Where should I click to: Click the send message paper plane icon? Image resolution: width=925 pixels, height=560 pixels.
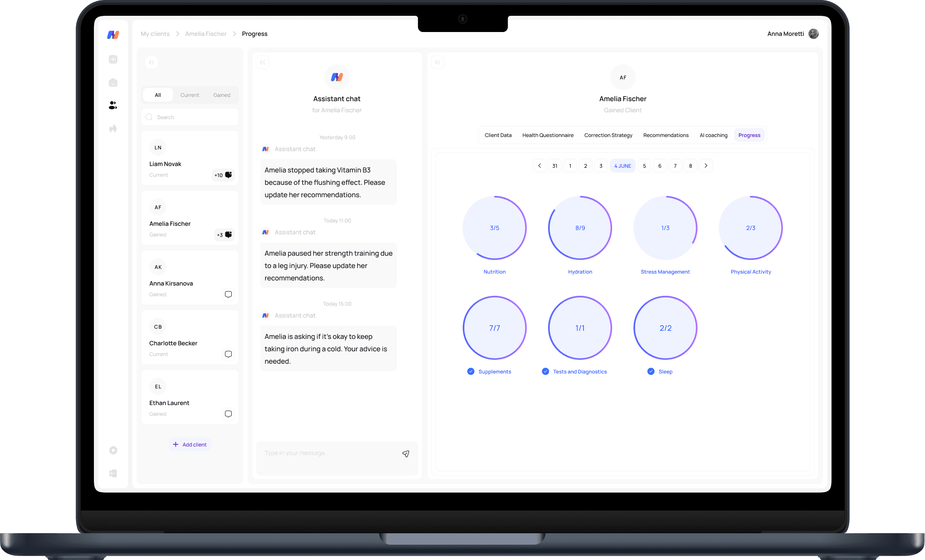[406, 454]
